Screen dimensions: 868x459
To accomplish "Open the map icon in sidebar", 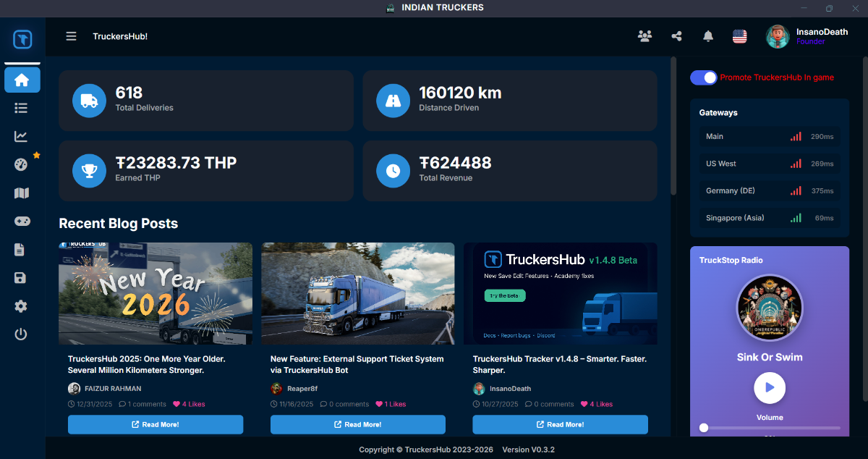I will tap(21, 193).
